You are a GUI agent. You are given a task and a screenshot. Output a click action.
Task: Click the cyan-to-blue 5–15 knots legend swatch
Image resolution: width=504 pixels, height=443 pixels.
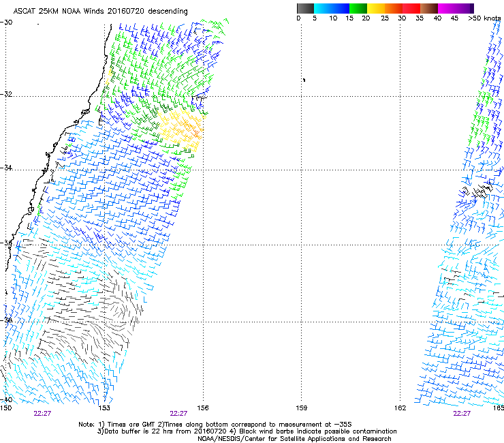click(x=332, y=8)
